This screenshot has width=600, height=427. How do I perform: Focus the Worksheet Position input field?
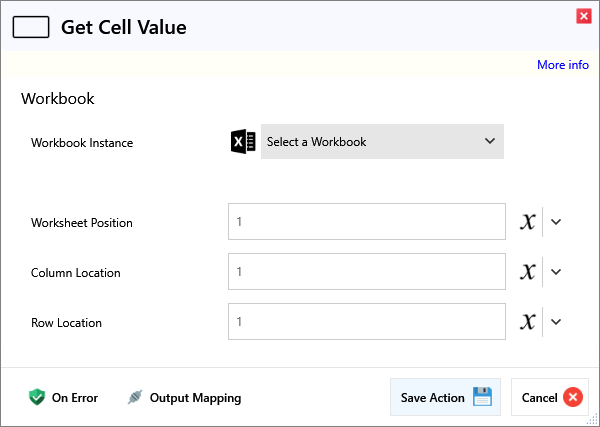coord(366,222)
